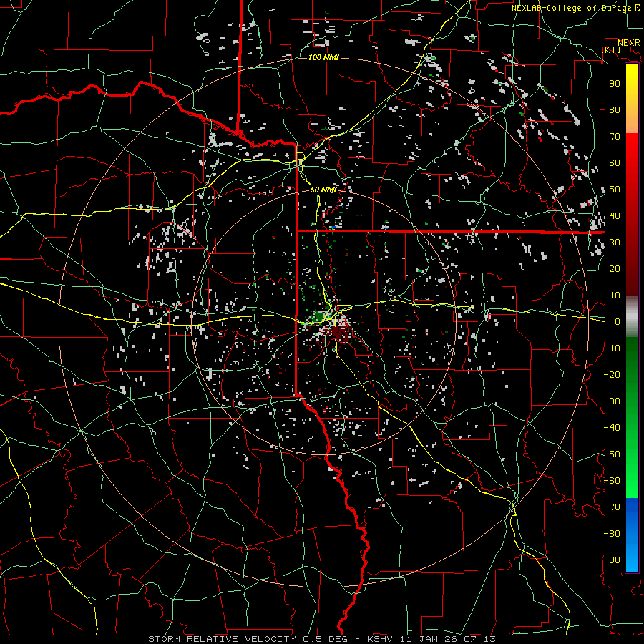The image size is (644, 644).
Task: Select the positive 50 knot scale label
Action: (615, 190)
